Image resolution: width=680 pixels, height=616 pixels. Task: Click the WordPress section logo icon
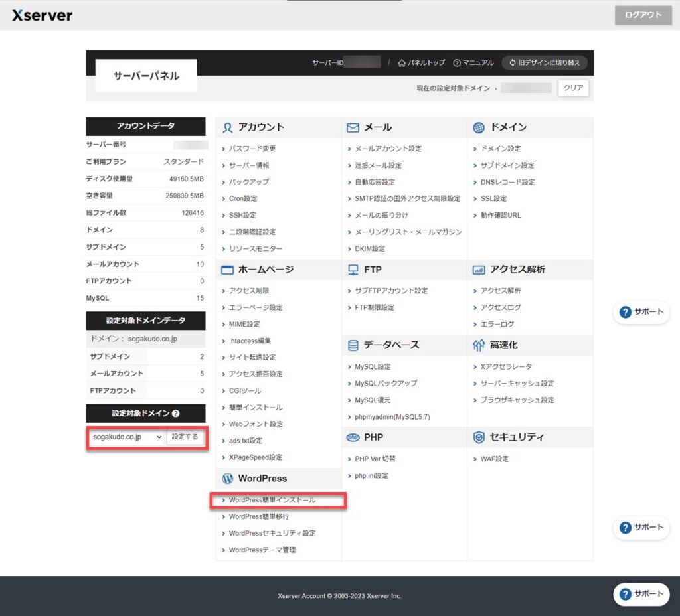(x=227, y=479)
